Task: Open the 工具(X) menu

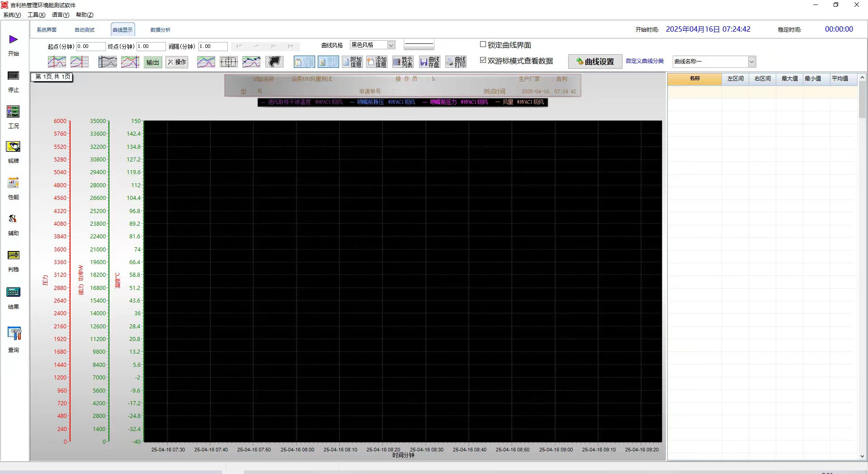Action: point(37,15)
